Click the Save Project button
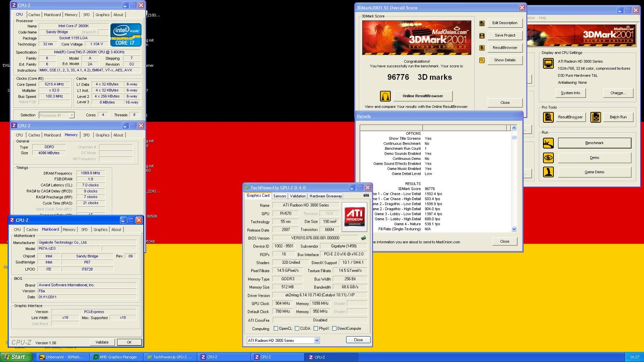 (x=505, y=35)
